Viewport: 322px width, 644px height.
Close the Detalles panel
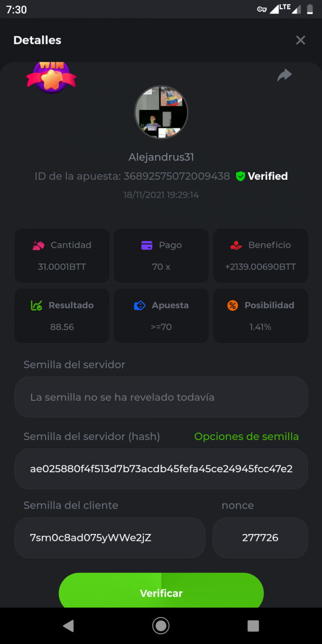click(x=301, y=40)
